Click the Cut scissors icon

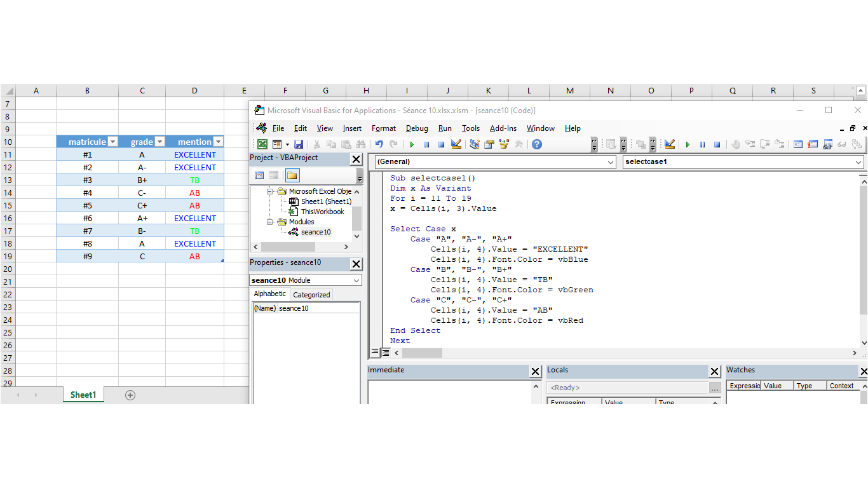coord(316,144)
